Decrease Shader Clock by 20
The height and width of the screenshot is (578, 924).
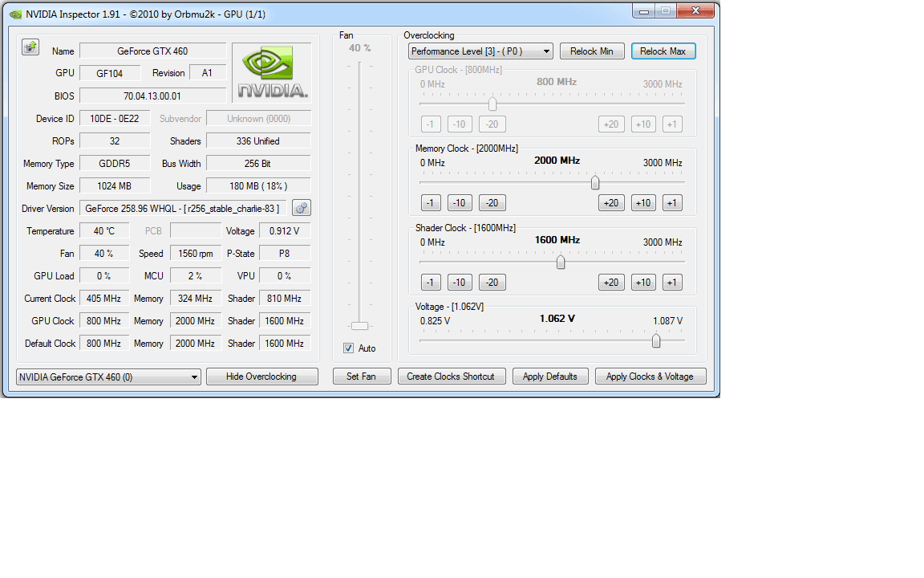click(x=492, y=283)
